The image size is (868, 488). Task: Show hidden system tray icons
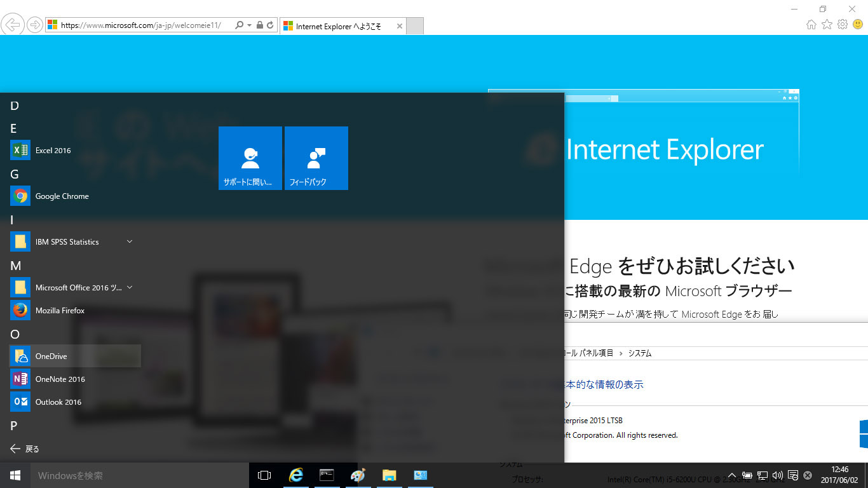731,475
